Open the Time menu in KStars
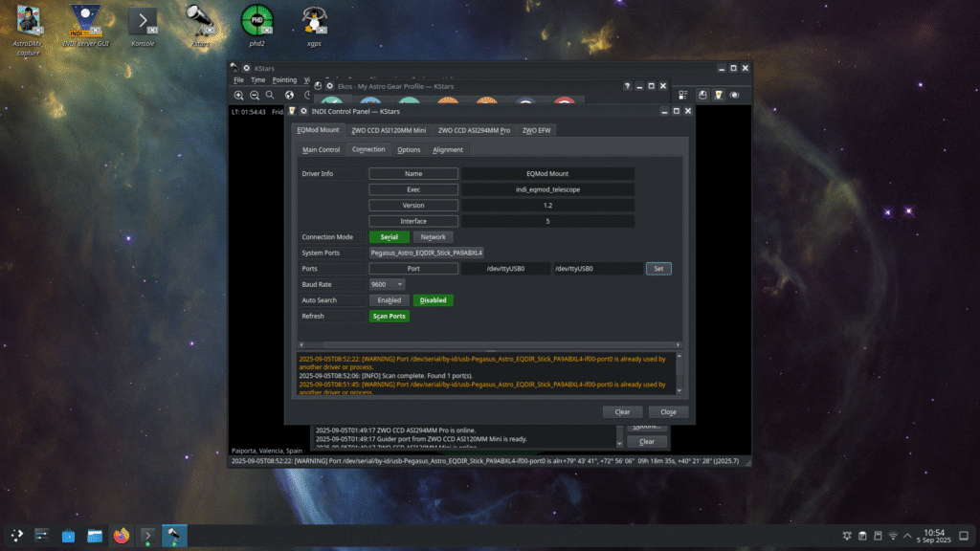Image resolution: width=980 pixels, height=551 pixels. click(257, 80)
